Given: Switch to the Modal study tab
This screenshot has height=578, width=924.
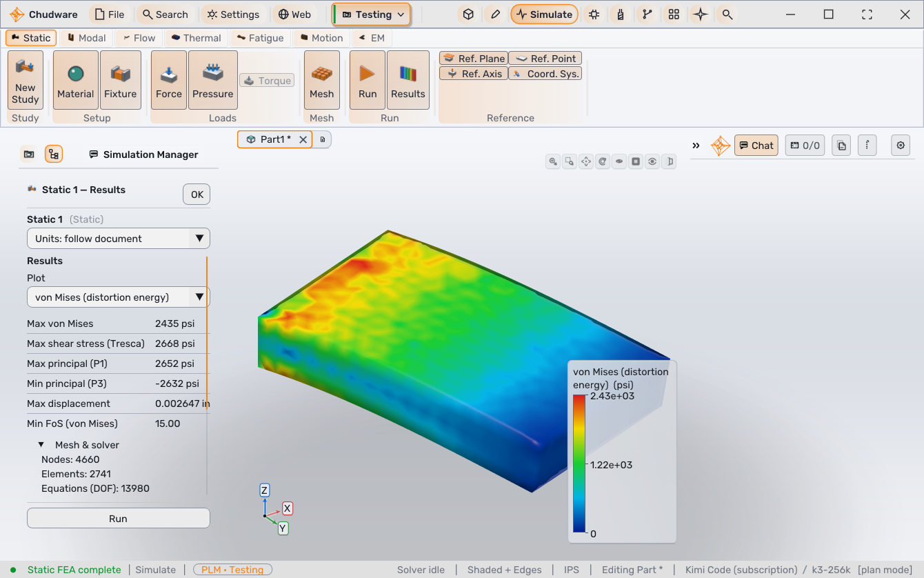Looking at the screenshot, I should (x=86, y=38).
